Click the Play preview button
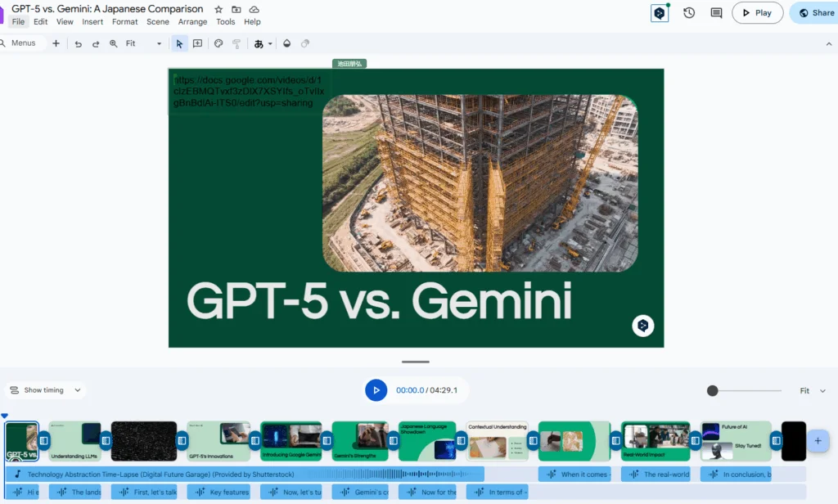This screenshot has height=504, width=838. 757,13
